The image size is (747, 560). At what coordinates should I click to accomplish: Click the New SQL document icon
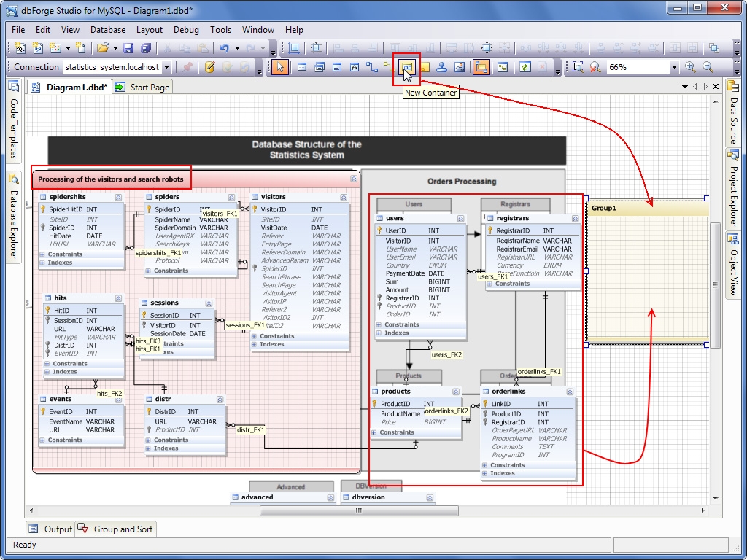click(x=20, y=47)
